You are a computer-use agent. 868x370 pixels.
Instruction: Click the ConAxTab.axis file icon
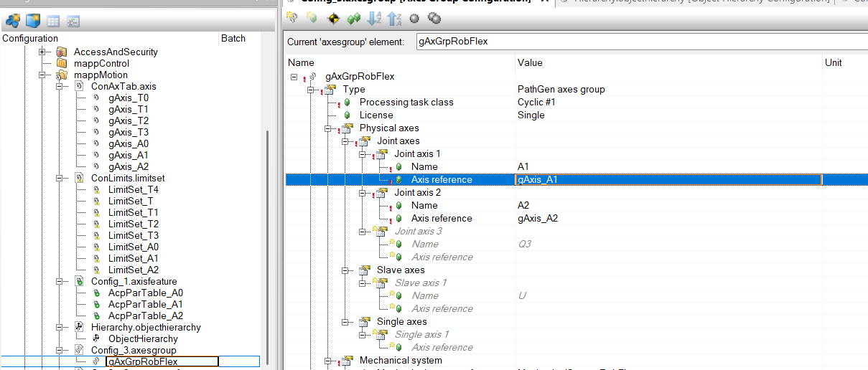pyautogui.click(x=79, y=86)
